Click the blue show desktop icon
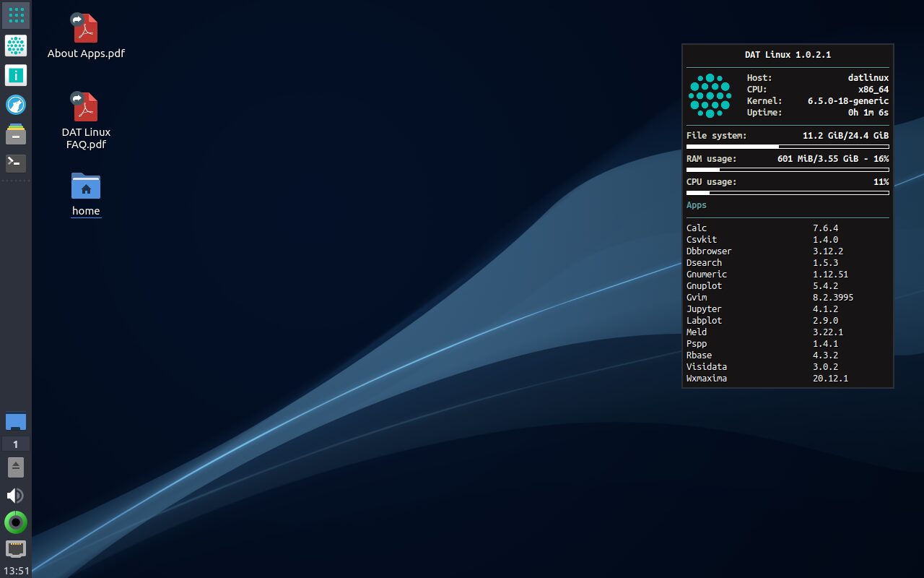Viewport: 924px width, 578px height. [x=15, y=422]
